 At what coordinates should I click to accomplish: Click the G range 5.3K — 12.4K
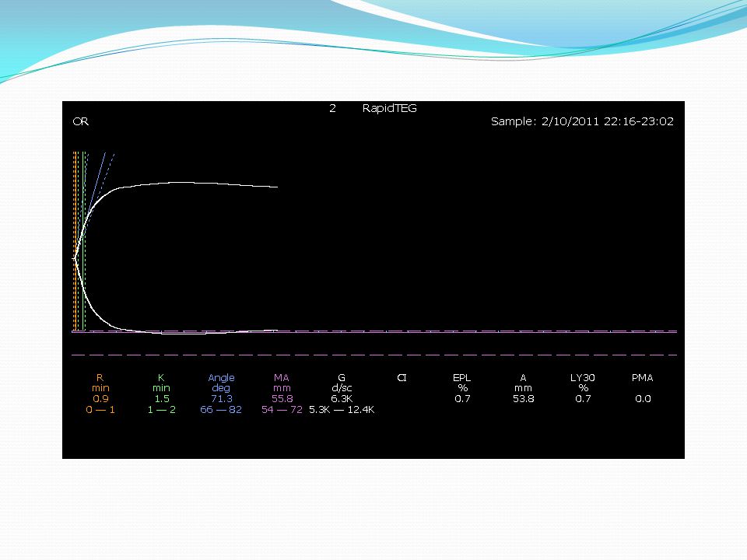342,410
